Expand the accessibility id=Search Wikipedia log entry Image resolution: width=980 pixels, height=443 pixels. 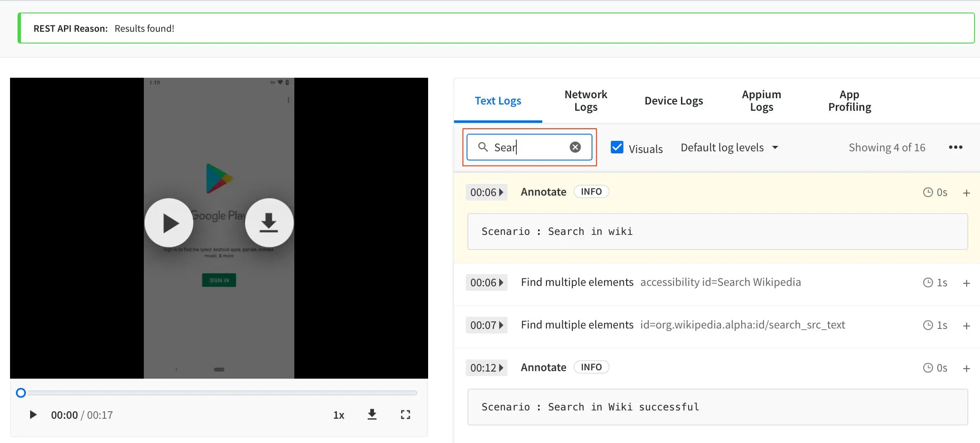[x=966, y=283]
